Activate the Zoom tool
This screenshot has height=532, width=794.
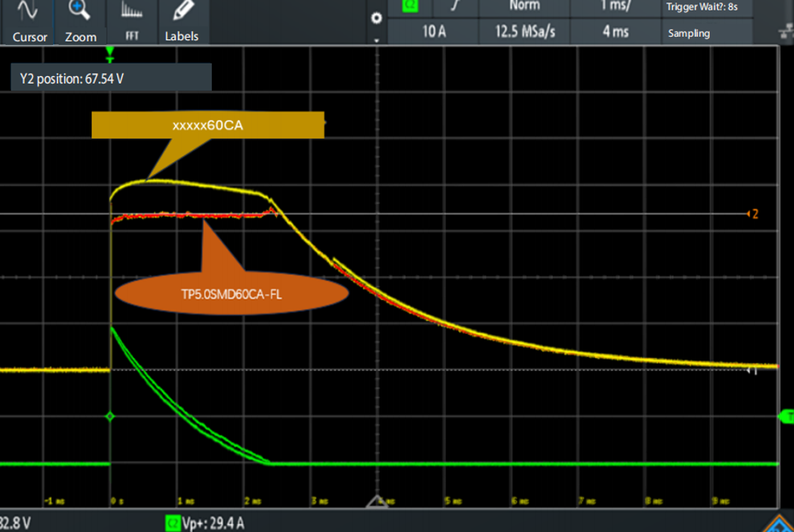click(x=80, y=22)
